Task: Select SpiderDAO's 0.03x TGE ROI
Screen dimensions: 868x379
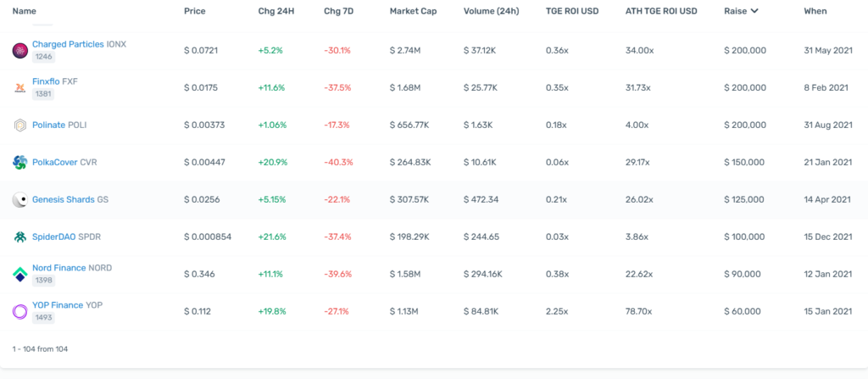Action: (x=556, y=237)
